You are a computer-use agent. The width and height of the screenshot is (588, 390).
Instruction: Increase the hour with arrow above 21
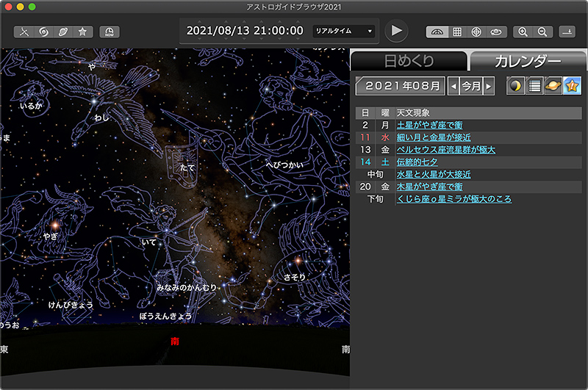point(260,22)
